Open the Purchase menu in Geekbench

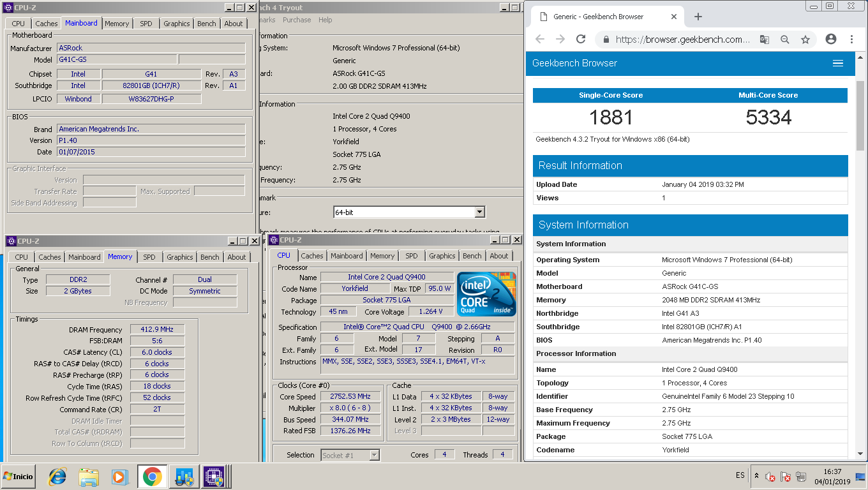click(297, 20)
